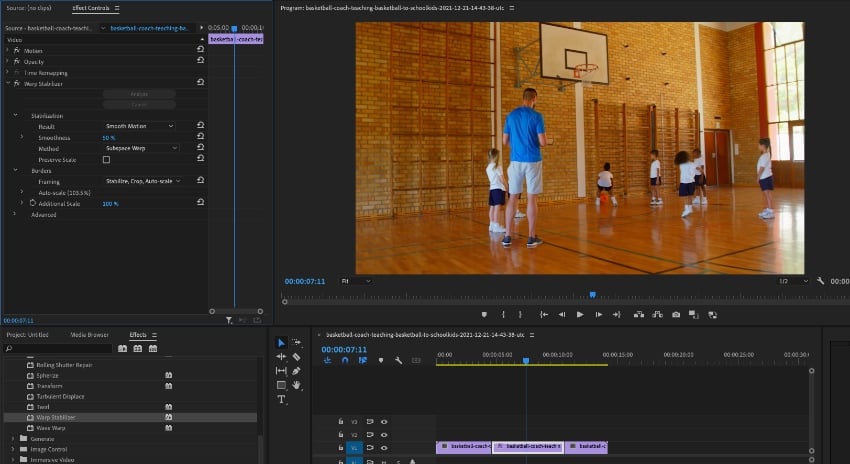Click Smoothness value 50 %
850x464 pixels.
[x=108, y=138]
